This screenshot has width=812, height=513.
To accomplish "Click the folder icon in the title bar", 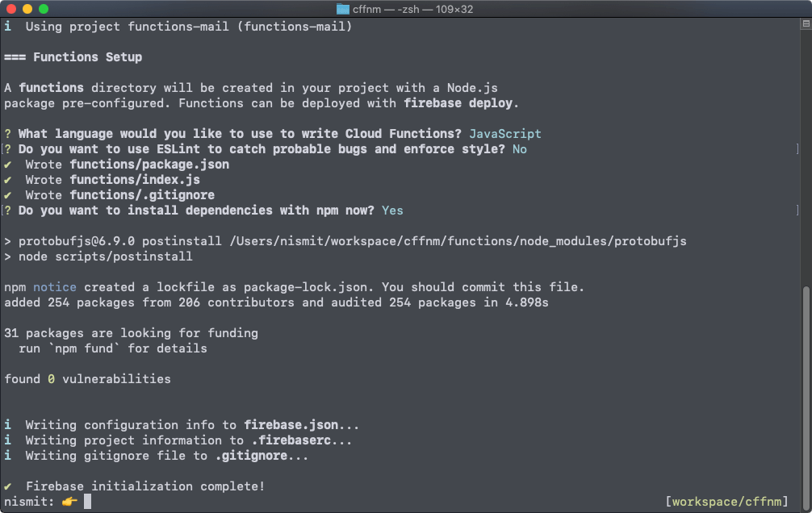I will click(343, 9).
